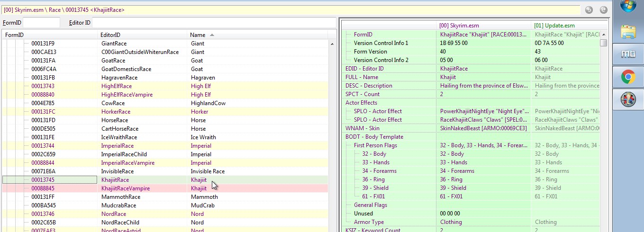Select the HagravenRace record
Screen dimensions: 644x232
pyautogui.click(x=165, y=78)
